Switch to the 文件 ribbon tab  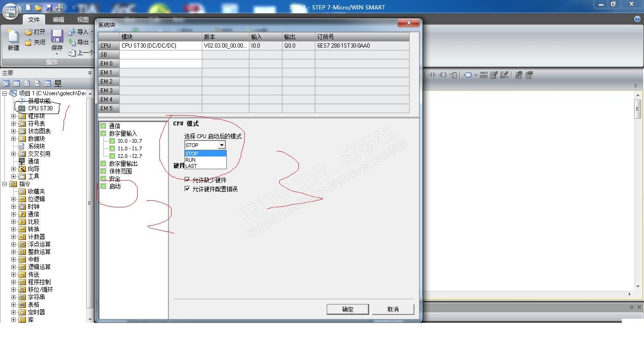34,19
